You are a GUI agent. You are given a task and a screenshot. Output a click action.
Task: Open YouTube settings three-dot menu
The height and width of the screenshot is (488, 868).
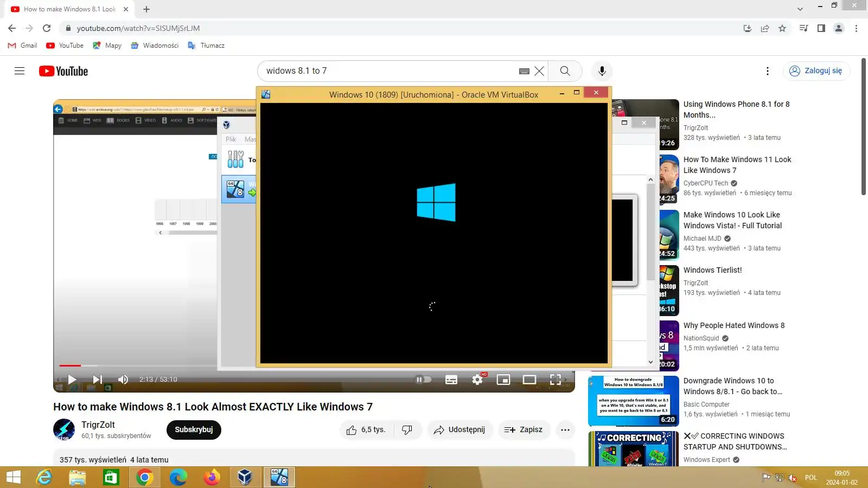pos(767,71)
